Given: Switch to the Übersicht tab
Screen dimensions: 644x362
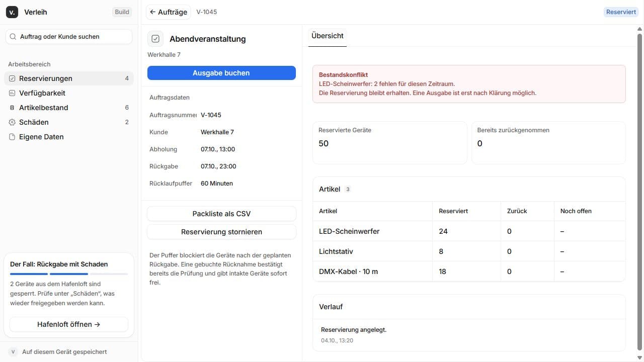Looking at the screenshot, I should pos(328,36).
